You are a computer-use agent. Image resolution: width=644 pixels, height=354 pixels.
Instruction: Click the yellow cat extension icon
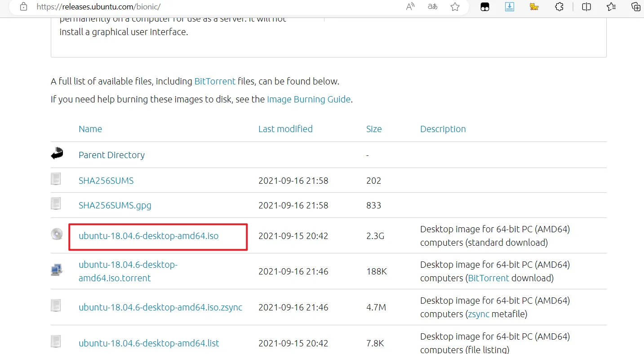point(534,7)
